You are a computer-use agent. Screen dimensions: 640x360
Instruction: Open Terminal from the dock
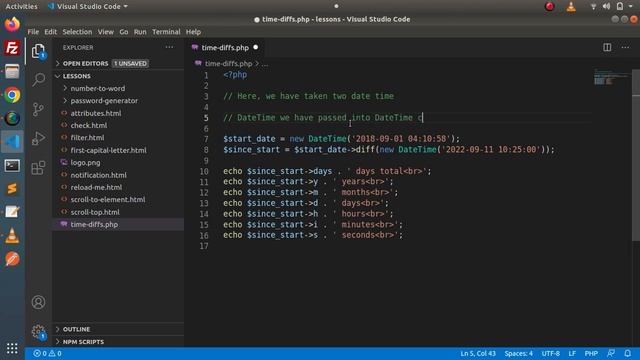point(12,165)
